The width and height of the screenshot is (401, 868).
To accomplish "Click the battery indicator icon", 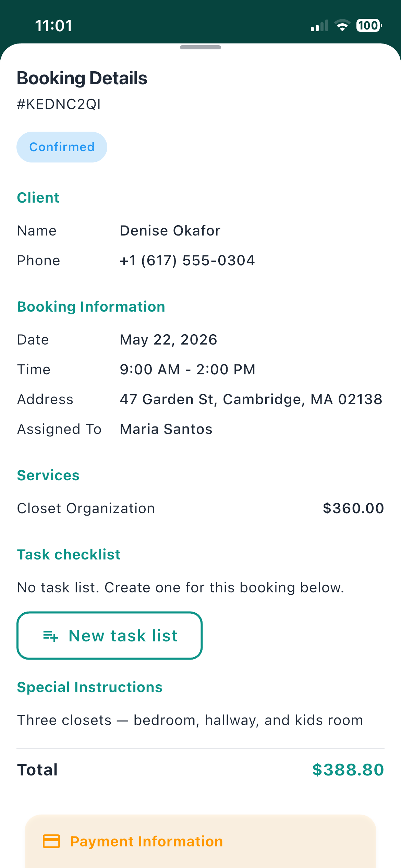I will 369,26.
